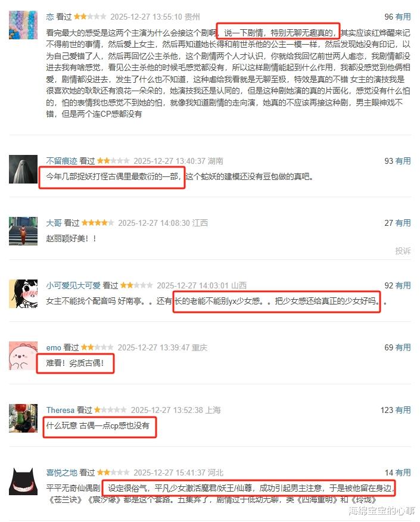Visit 不留痕迹 user profile link
Viewport: 420px width, 522px height.
coord(61,161)
